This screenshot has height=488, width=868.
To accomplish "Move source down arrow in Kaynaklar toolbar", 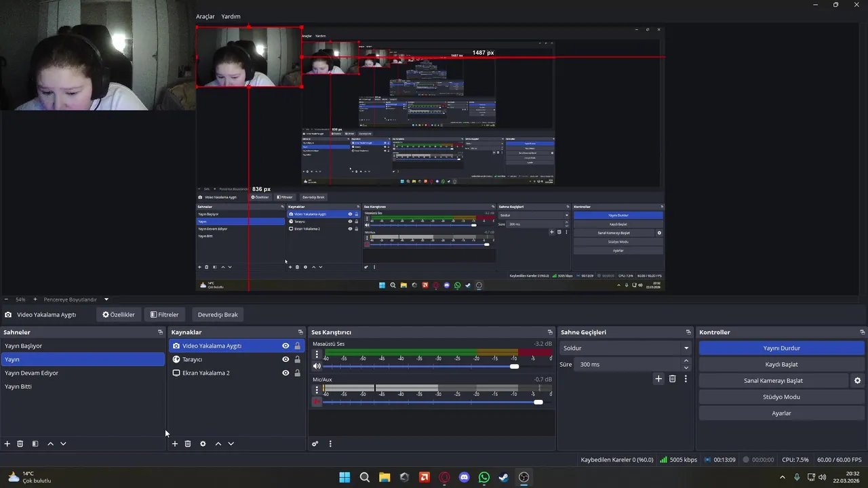I will [x=231, y=444].
